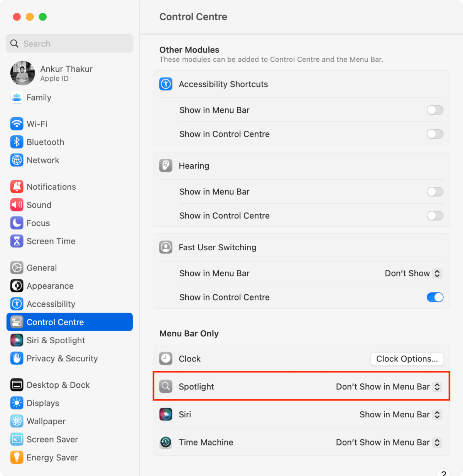463x476 pixels.
Task: Open Siri Show in Menu Bar dropdown
Action: [400, 415]
